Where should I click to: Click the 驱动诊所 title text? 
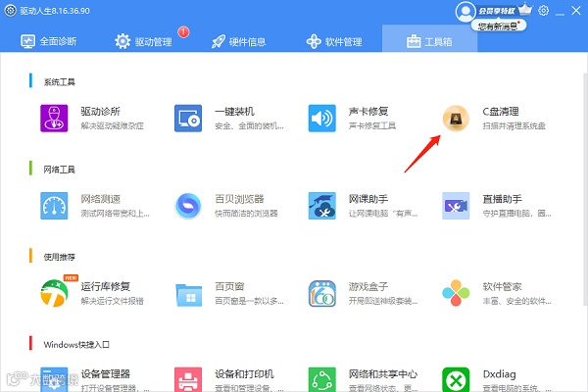click(101, 112)
